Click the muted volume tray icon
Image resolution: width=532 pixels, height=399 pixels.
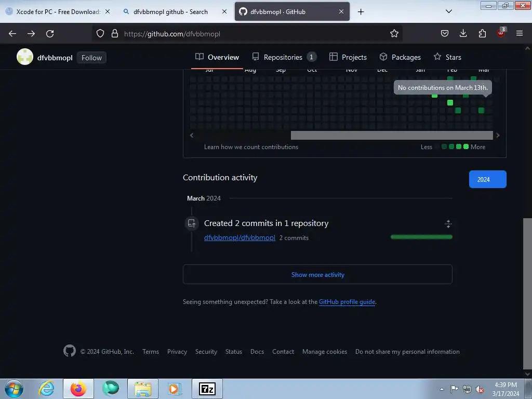(480, 389)
